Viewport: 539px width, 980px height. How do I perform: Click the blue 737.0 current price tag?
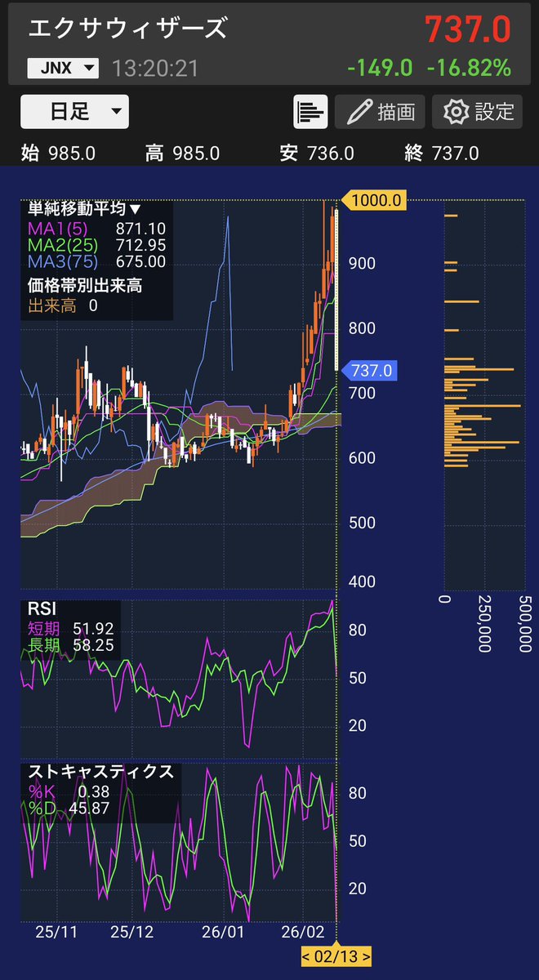coord(372,371)
